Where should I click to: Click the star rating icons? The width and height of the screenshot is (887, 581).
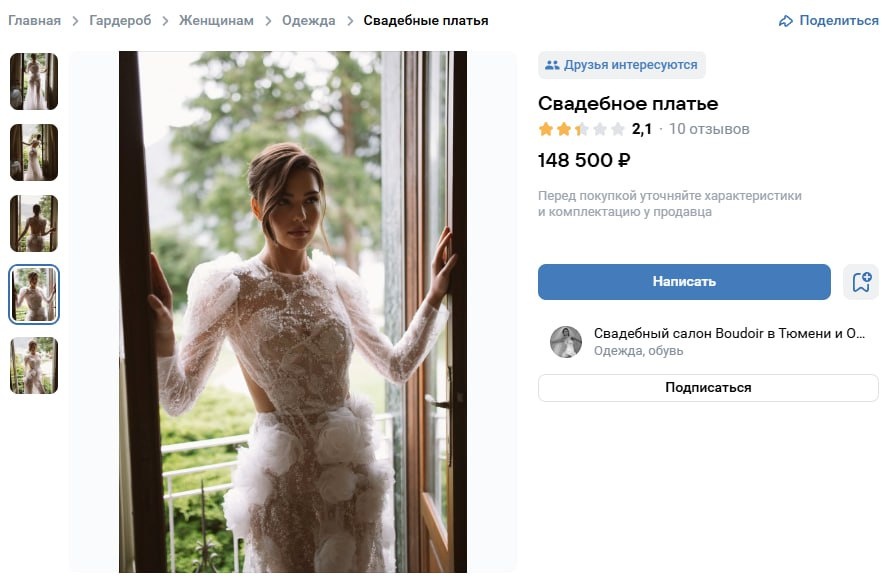[582, 130]
